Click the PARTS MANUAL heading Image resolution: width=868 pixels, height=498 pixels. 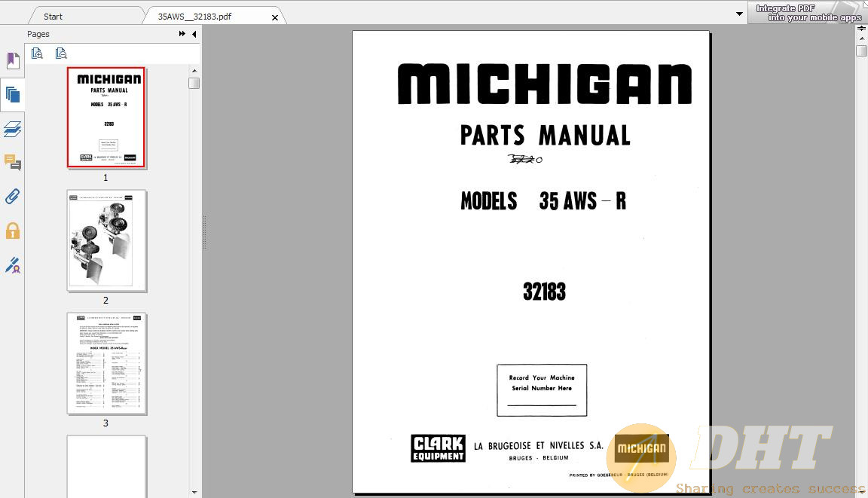tap(546, 136)
